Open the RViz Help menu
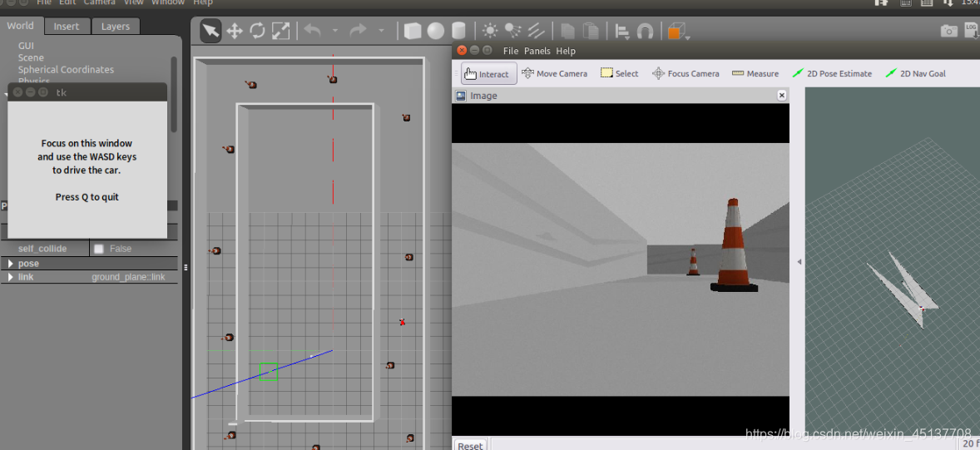This screenshot has height=450, width=980. pos(566,52)
